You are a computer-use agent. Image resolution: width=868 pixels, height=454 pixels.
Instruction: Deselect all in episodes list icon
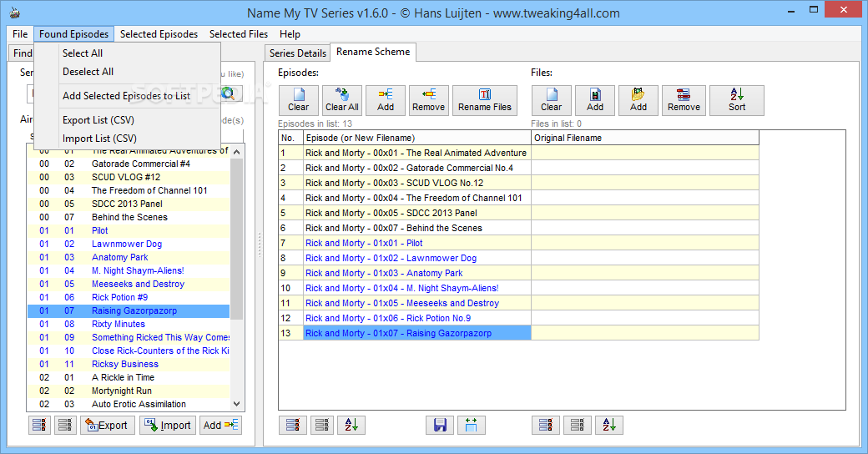pos(322,426)
